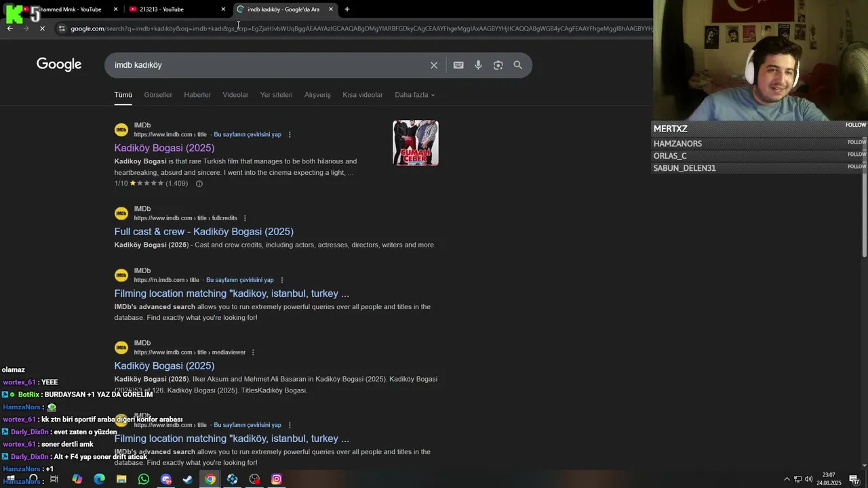Open the mediaviewer Kadiköy Bogasi (2025) link
Image resolution: width=868 pixels, height=488 pixels.
click(164, 366)
